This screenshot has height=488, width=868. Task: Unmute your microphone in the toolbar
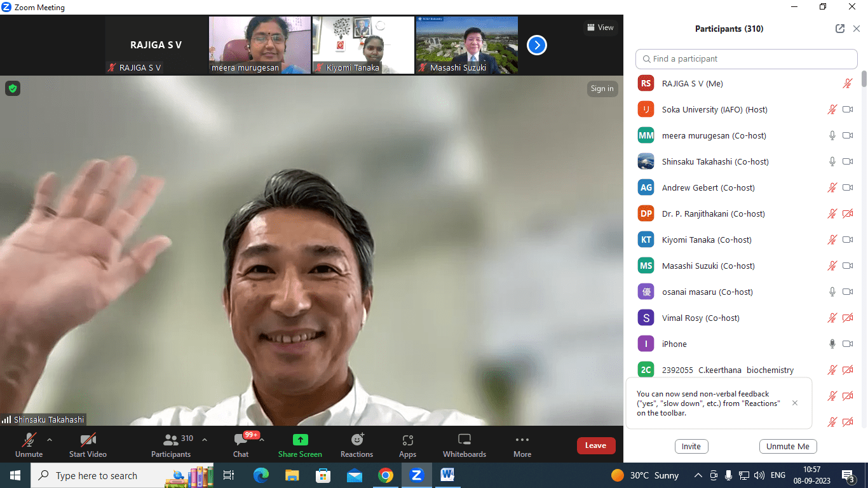pyautogui.click(x=29, y=445)
